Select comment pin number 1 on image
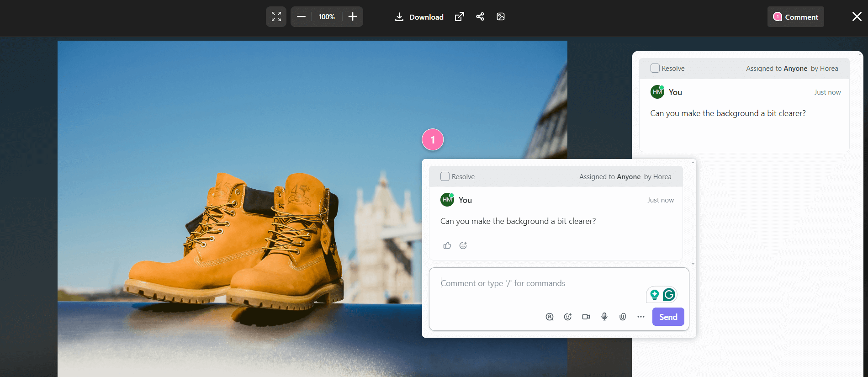 433,139
